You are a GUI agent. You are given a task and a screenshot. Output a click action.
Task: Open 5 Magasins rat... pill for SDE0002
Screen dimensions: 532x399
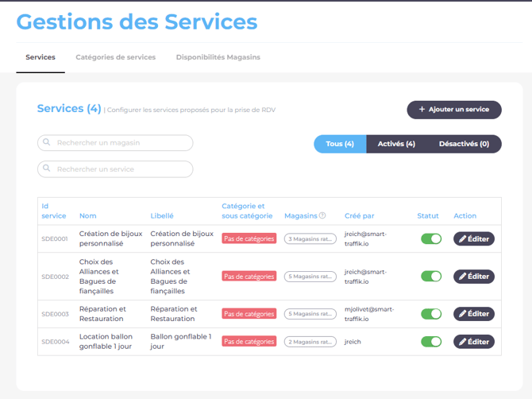(310, 277)
